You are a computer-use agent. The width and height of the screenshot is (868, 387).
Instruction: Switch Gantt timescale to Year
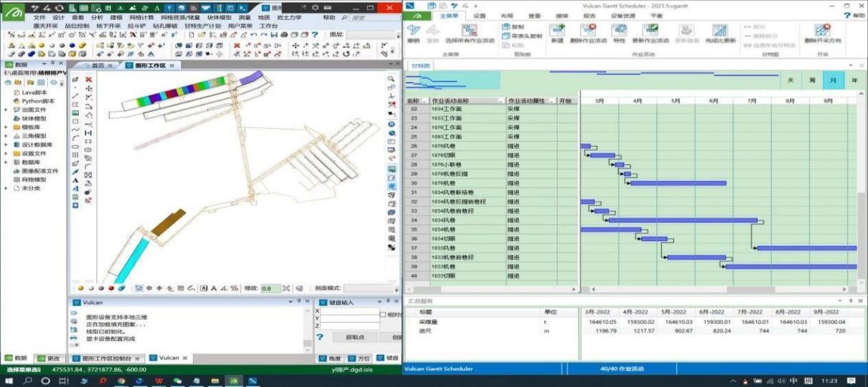point(854,80)
